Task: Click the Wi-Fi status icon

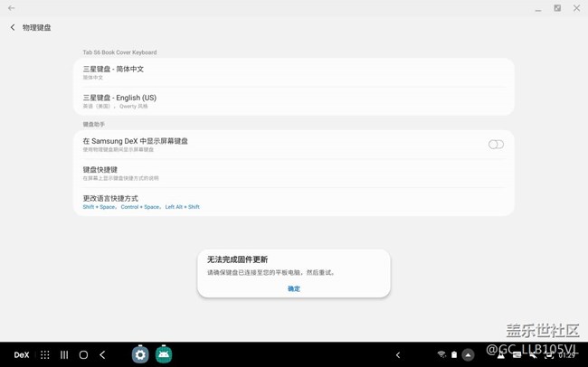Action: point(441,355)
